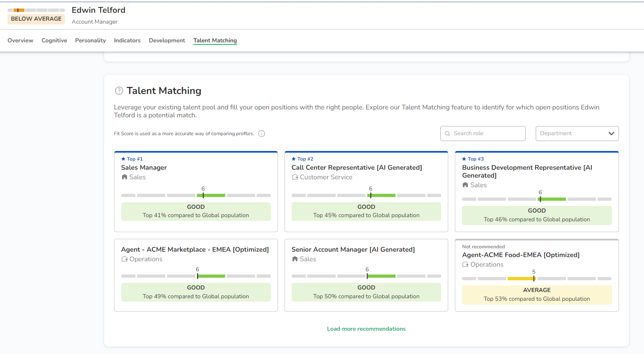Screen dimensions: 644x354
Task: Open the Sales Manager role card title
Action: click(x=144, y=168)
